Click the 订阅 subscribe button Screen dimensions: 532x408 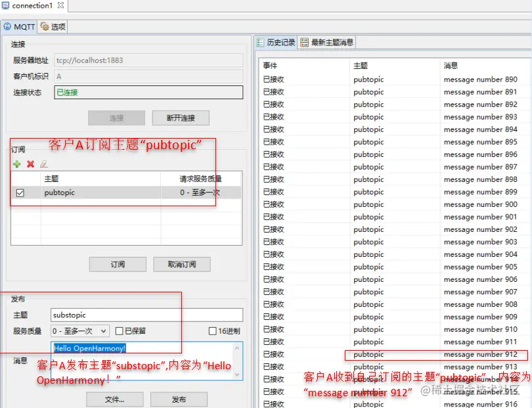[118, 264]
